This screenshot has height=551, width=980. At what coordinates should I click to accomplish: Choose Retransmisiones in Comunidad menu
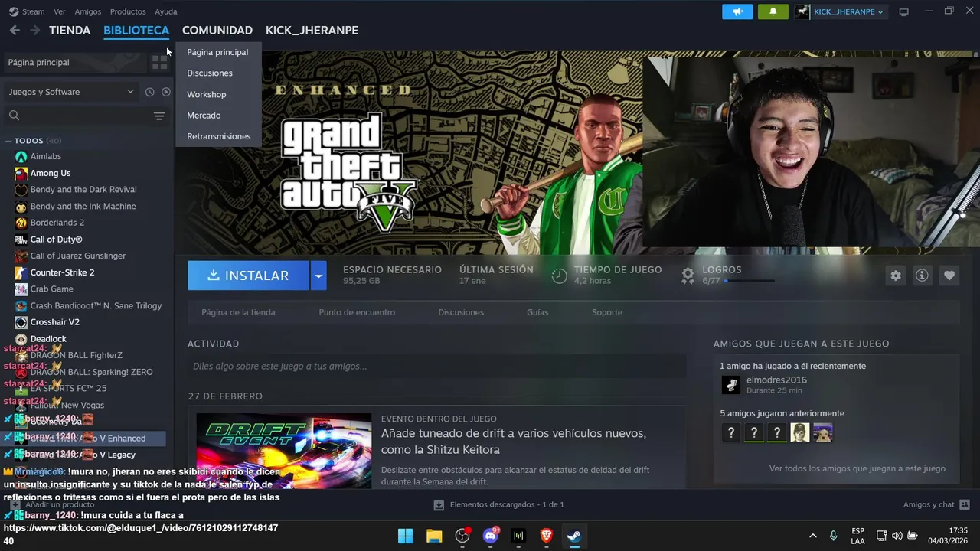(x=218, y=136)
